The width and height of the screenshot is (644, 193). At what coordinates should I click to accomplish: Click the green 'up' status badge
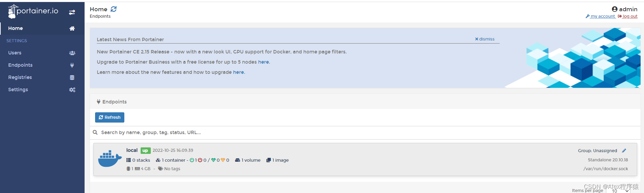(x=145, y=150)
